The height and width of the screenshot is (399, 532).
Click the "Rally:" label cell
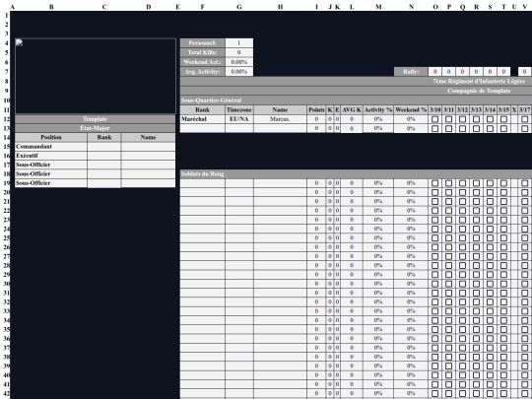pyautogui.click(x=411, y=72)
